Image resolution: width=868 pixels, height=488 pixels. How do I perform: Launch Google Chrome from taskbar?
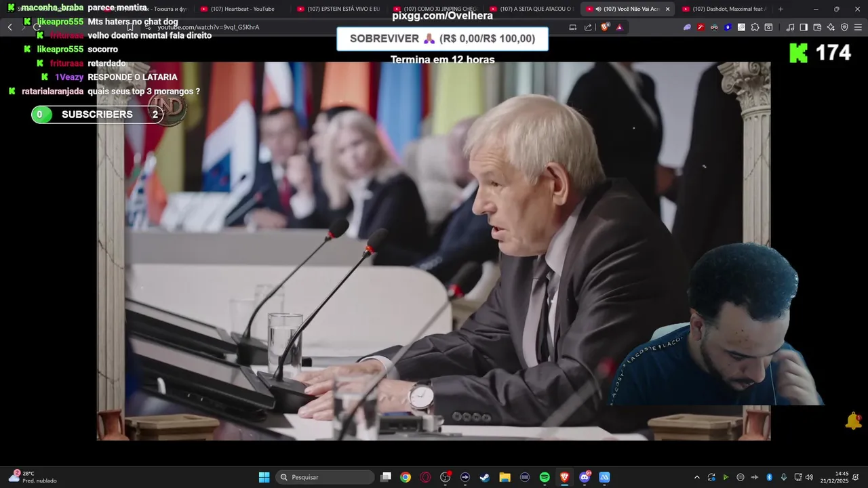tap(406, 477)
